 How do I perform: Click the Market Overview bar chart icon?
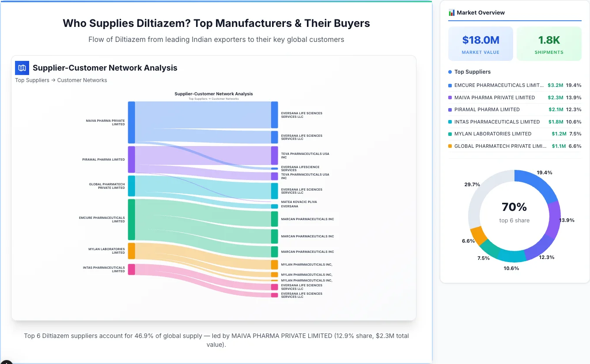pyautogui.click(x=451, y=12)
